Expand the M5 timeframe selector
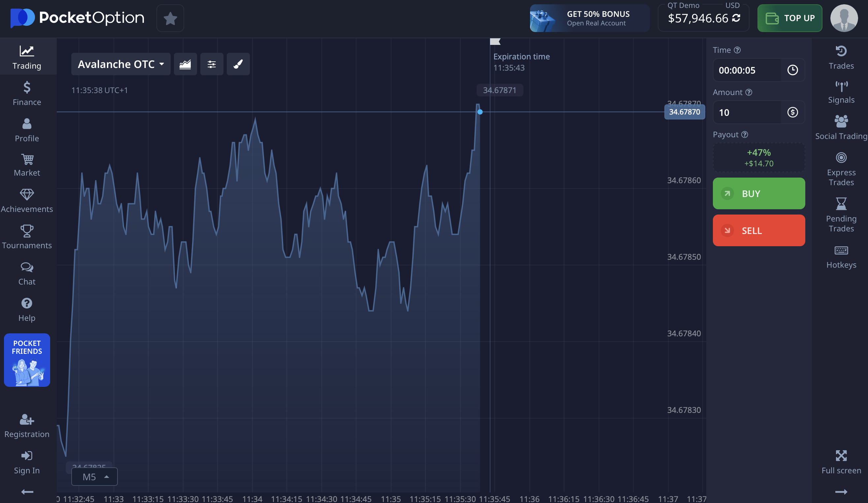This screenshot has height=503, width=868. point(94,477)
